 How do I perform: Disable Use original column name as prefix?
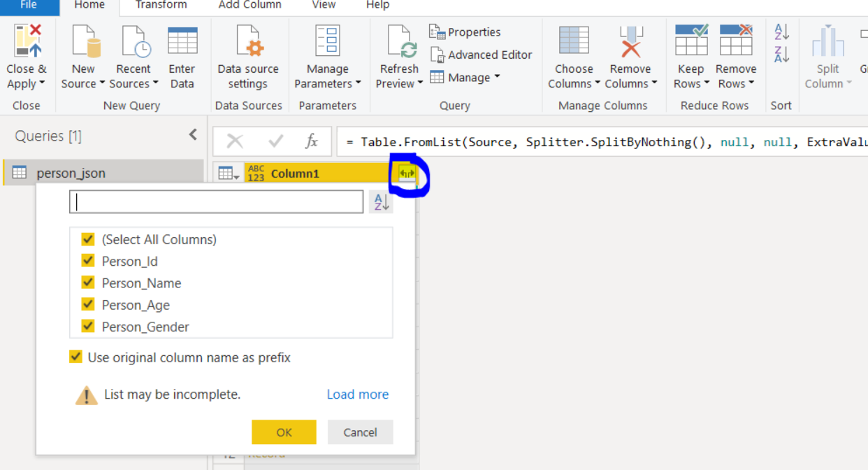click(75, 357)
